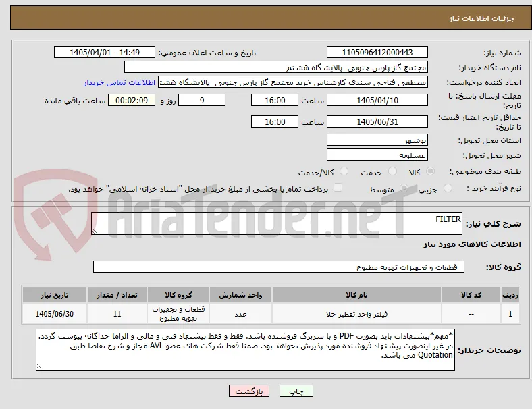532x409 pixels.
Task: Select the کالا radio button
Action: click(430, 171)
